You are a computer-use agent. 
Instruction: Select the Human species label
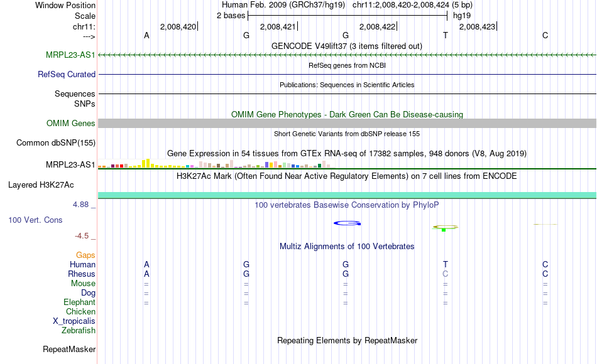82,264
